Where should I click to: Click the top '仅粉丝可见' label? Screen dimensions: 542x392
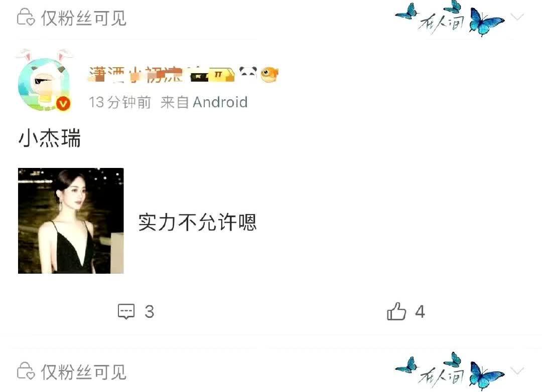pyautogui.click(x=84, y=18)
